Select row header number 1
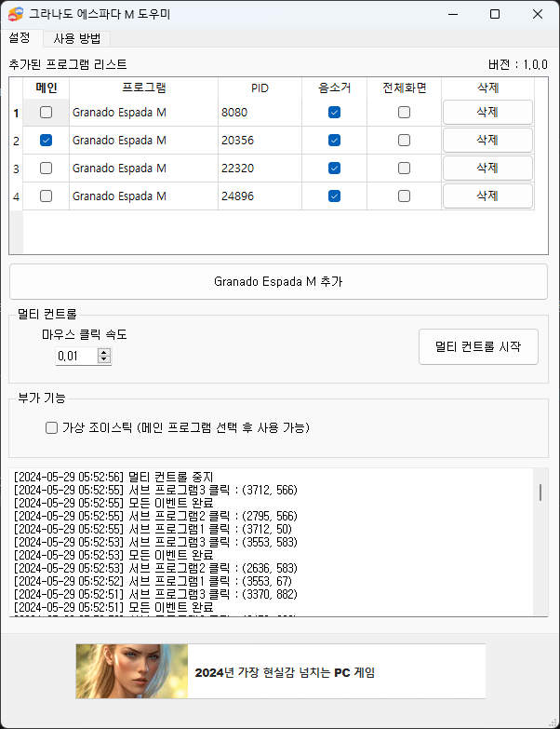Screen dimensions: 560x729 [16, 113]
